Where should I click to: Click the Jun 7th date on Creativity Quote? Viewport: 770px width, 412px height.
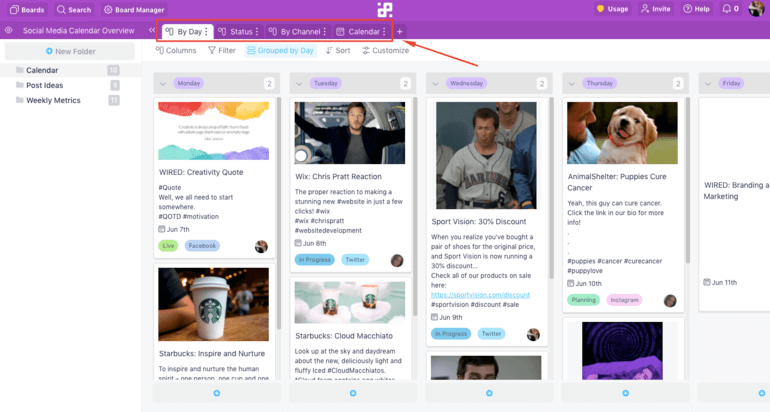(x=174, y=229)
